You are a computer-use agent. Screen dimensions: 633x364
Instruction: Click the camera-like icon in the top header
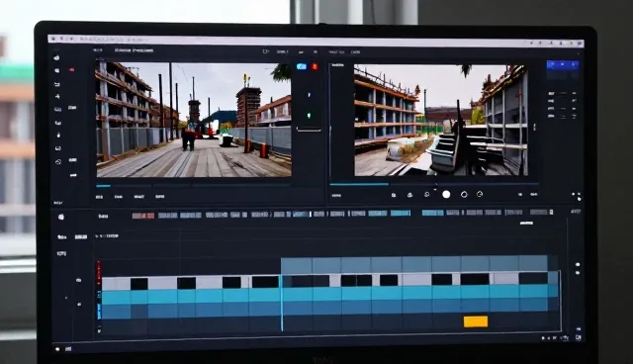[265, 51]
